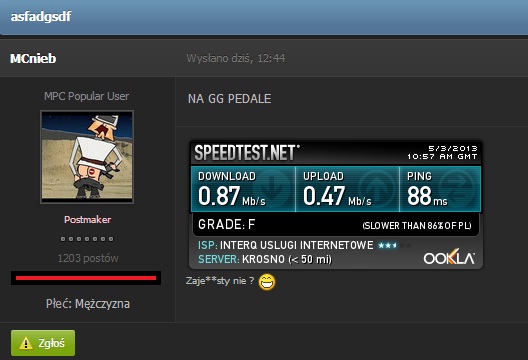
Task: Click the warning triangle icon on Zgłoś
Action: click(26, 344)
